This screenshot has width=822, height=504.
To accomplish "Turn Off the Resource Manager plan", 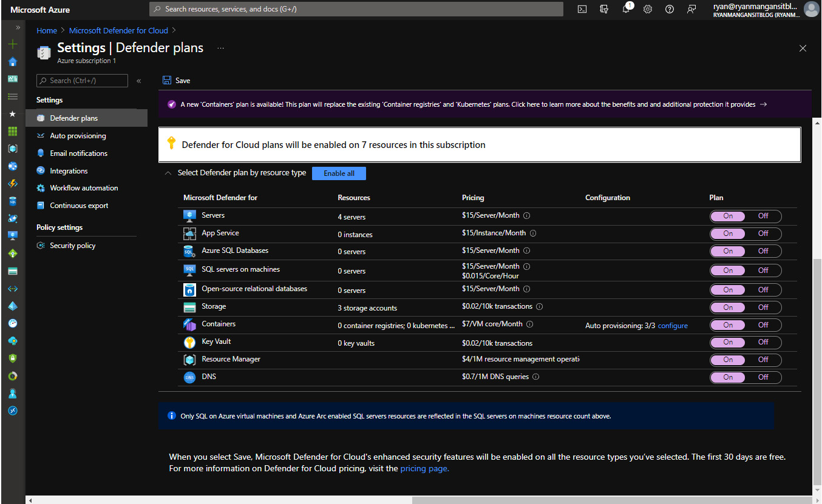I will 763,360.
